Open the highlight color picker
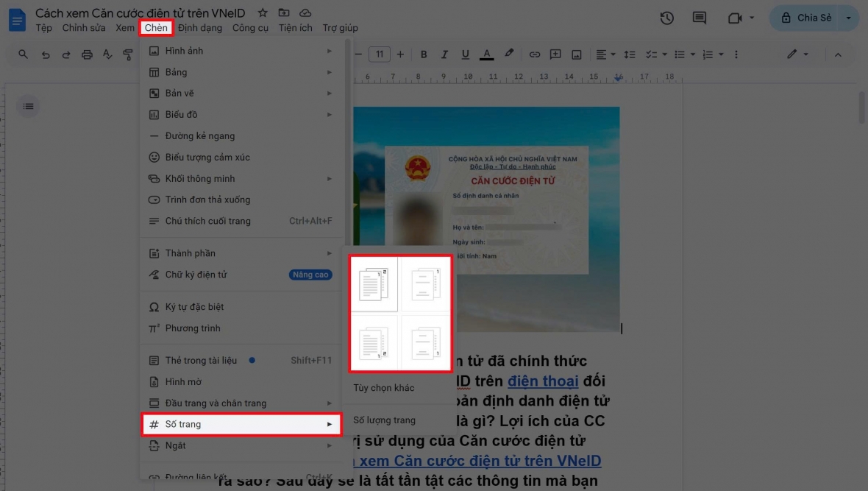The image size is (868, 491). pos(509,54)
